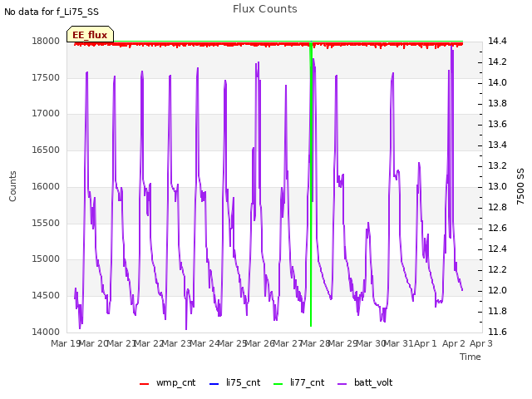Image resolution: width=532 pixels, height=399 pixels.
Task: Click the 15000 tick on Counts axis
Action: click(x=46, y=259)
